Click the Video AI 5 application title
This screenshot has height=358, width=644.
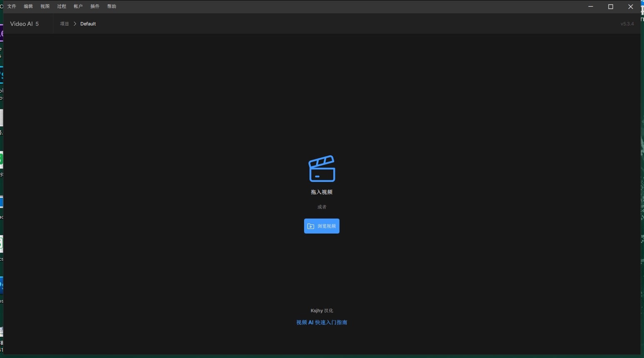[x=24, y=23]
